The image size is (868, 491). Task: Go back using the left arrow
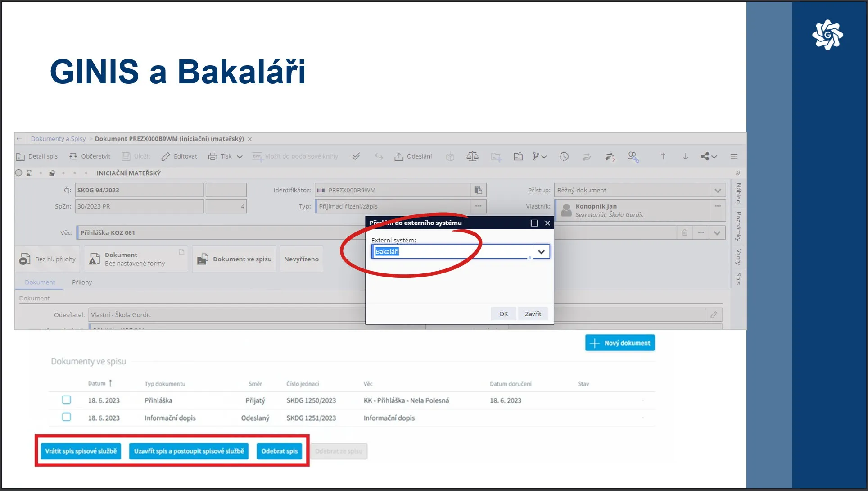pos(19,139)
